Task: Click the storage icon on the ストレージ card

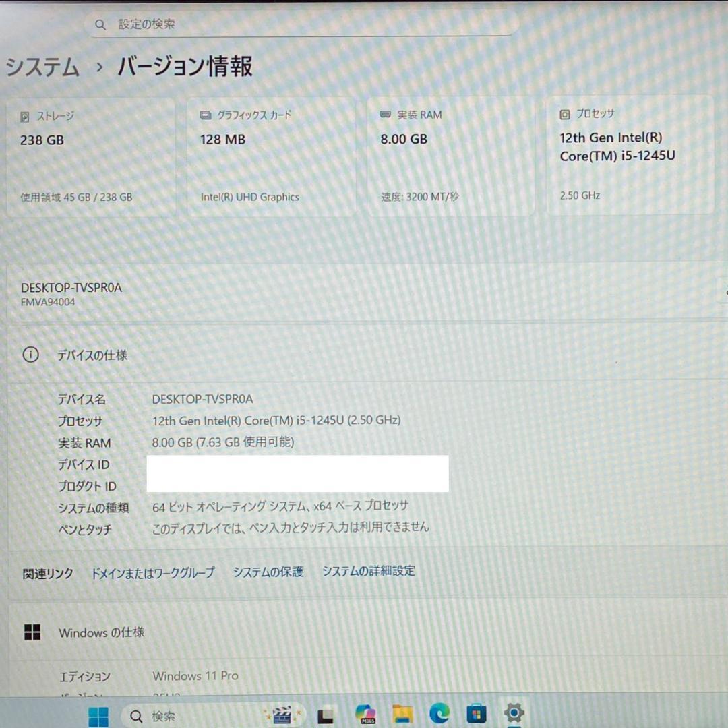Action: 26,115
